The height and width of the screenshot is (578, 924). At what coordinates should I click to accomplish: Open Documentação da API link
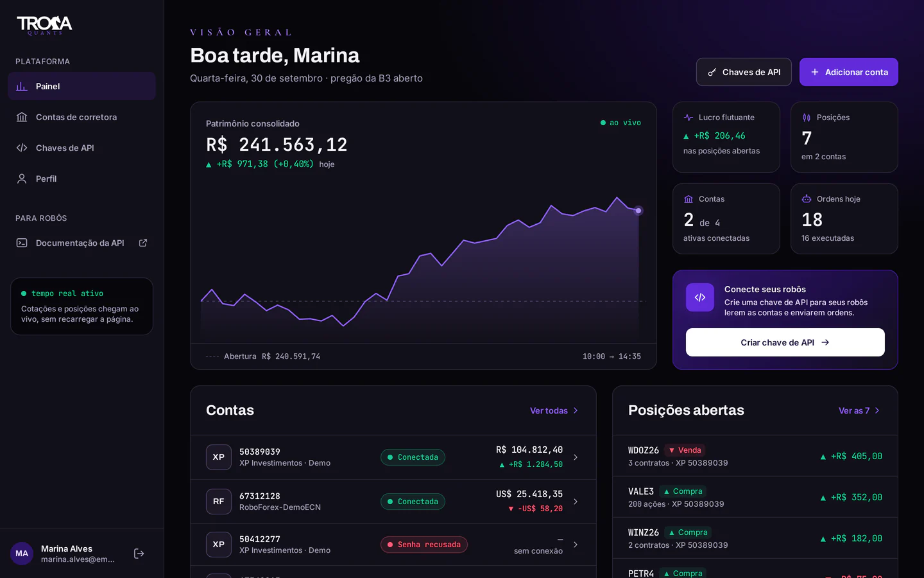coord(81,243)
